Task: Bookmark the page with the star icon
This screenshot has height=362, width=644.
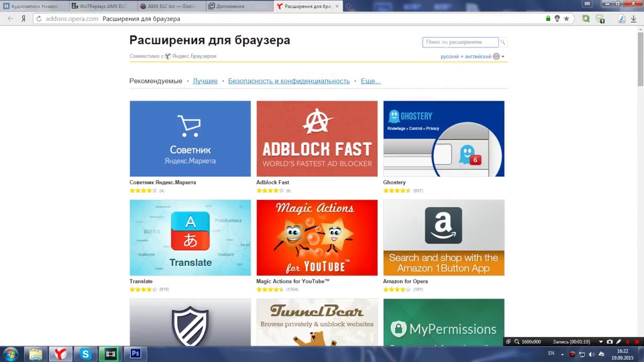Action: coord(567,19)
